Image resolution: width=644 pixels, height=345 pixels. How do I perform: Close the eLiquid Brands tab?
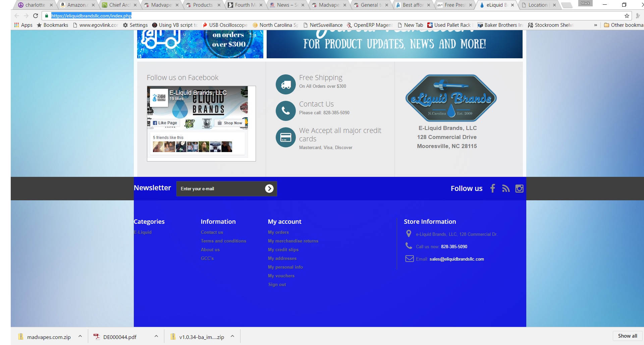pos(513,5)
